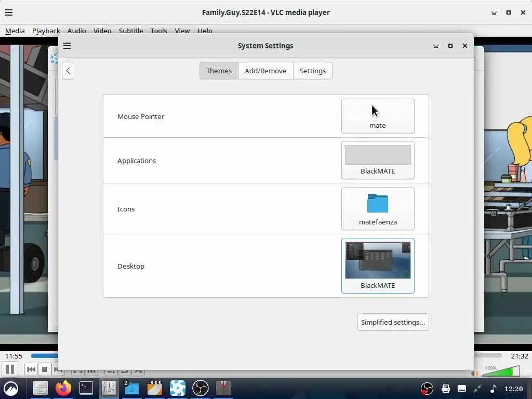
Task: Switch to the Themes tab
Action: (219, 71)
